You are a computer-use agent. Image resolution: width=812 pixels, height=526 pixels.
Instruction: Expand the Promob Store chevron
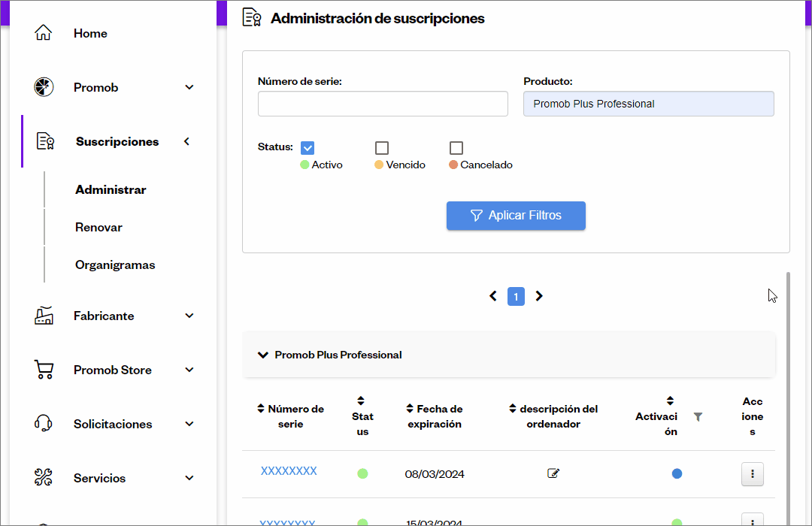189,370
